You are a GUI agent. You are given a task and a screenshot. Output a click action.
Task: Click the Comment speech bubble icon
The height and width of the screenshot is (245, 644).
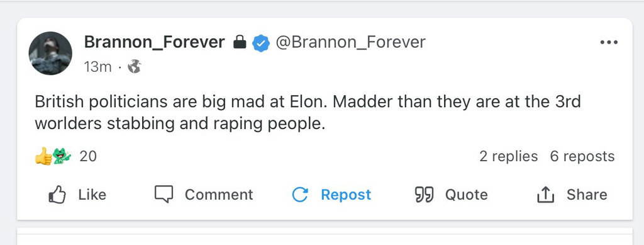164,194
